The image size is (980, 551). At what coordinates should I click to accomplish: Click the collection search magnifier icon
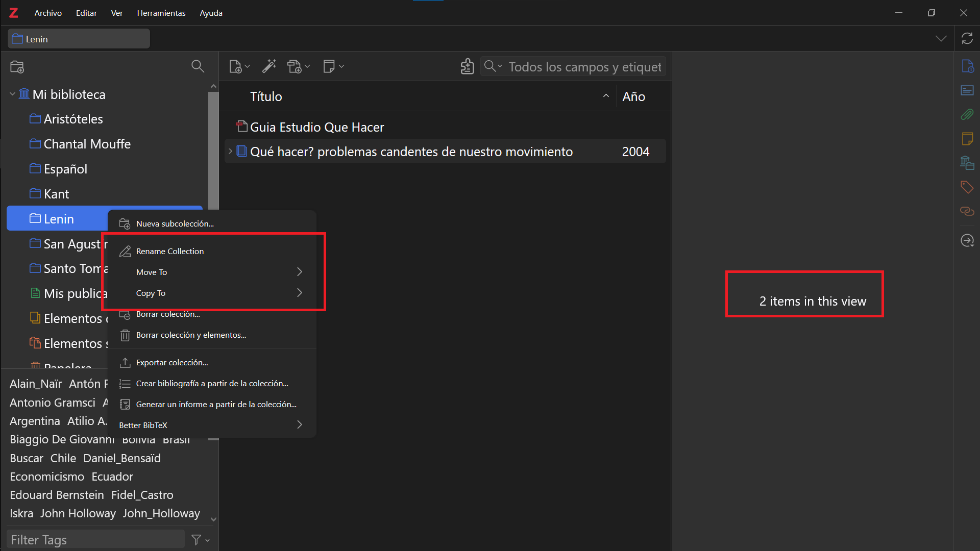[x=198, y=66]
